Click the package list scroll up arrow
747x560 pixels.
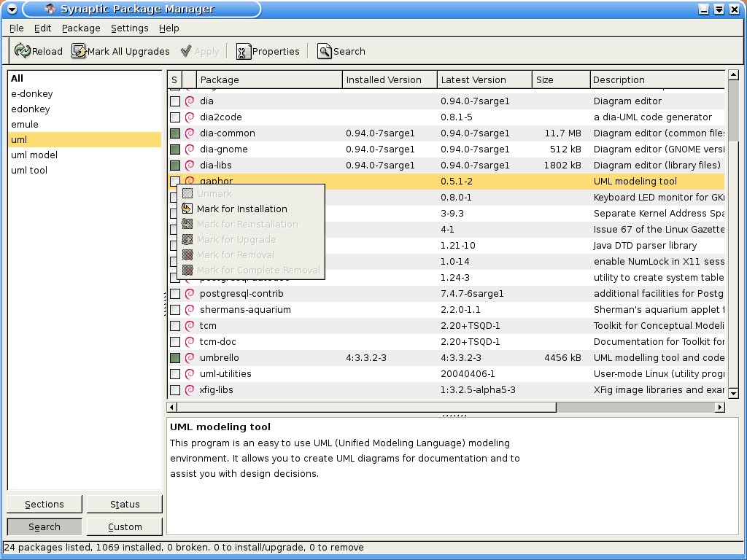[x=733, y=75]
